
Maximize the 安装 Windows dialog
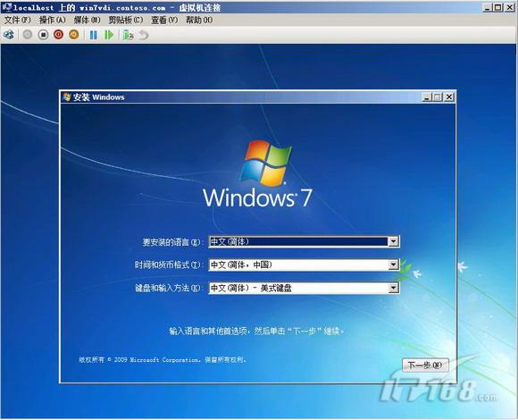(438, 97)
